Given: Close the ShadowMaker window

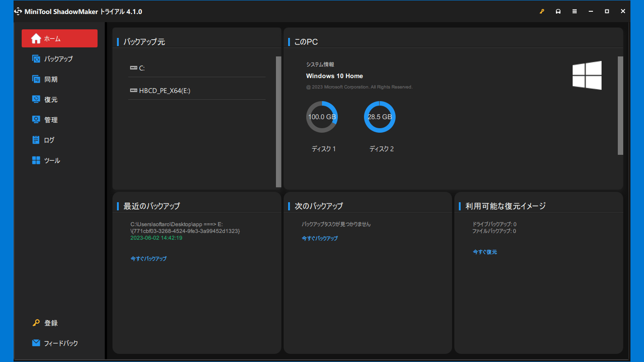Looking at the screenshot, I should (623, 11).
